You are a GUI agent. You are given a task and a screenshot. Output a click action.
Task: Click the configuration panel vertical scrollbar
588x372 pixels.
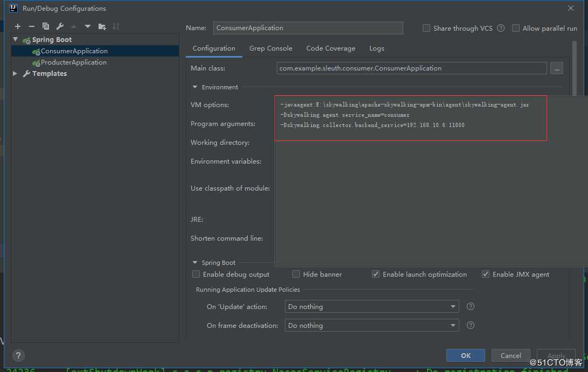[x=574, y=68]
